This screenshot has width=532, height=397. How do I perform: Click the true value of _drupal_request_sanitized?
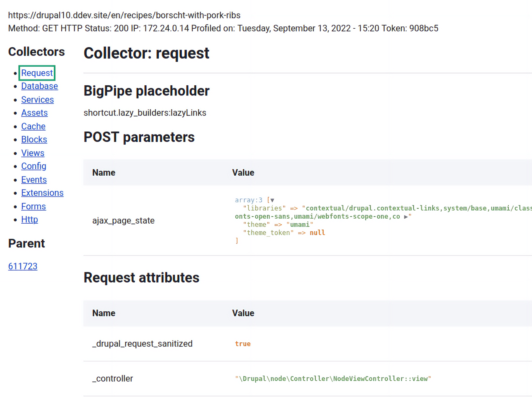(243, 344)
